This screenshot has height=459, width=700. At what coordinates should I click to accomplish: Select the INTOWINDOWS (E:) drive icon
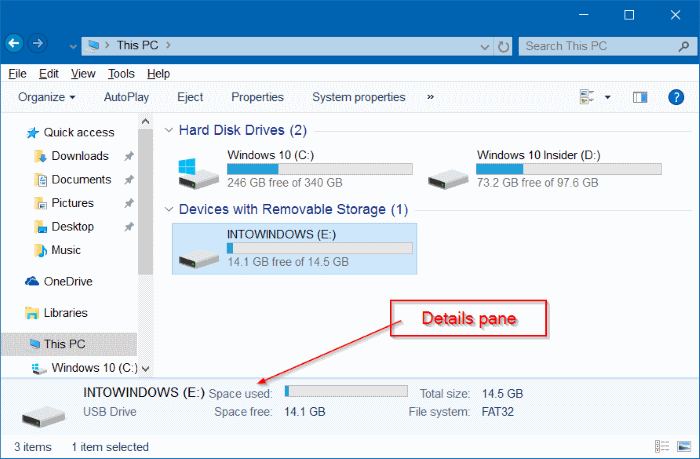(198, 259)
